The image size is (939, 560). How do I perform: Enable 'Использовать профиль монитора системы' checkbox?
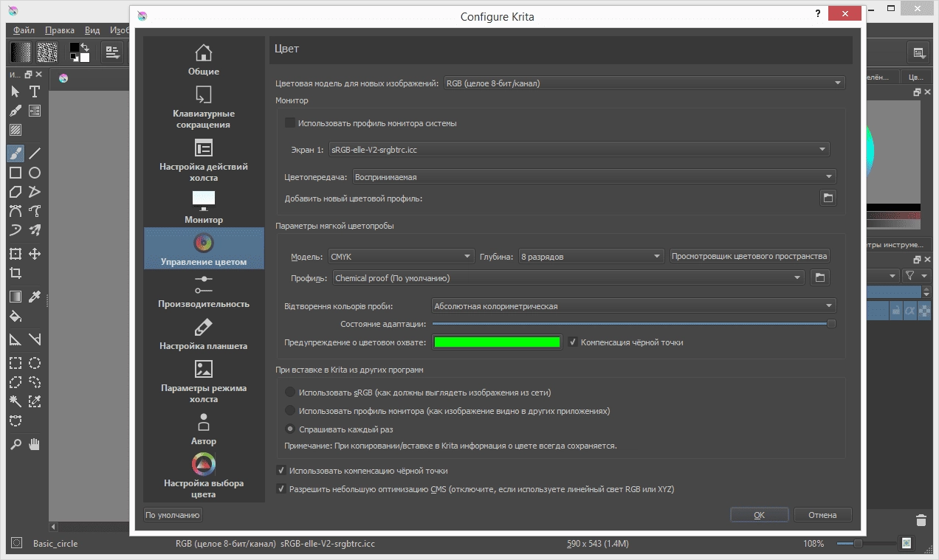tap(290, 123)
